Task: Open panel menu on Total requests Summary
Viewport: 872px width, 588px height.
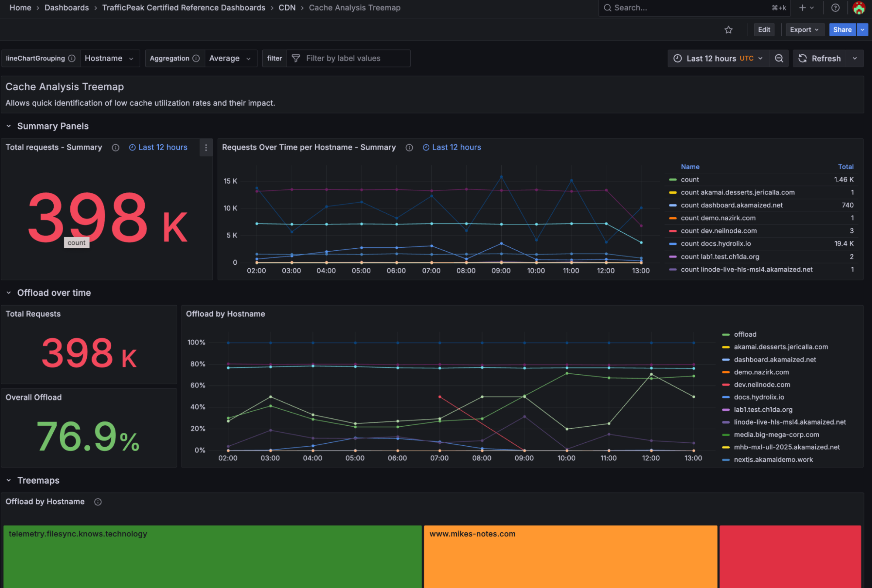Action: pyautogui.click(x=205, y=148)
